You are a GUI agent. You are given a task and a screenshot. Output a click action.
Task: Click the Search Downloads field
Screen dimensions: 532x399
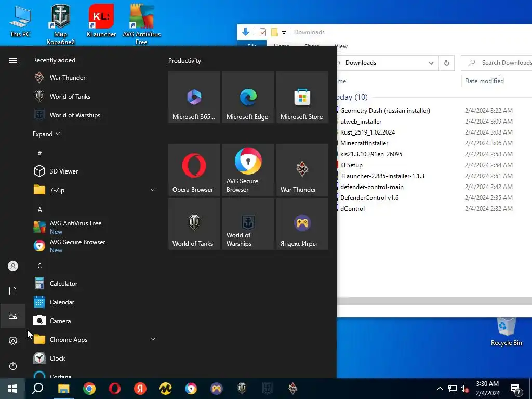pyautogui.click(x=497, y=63)
